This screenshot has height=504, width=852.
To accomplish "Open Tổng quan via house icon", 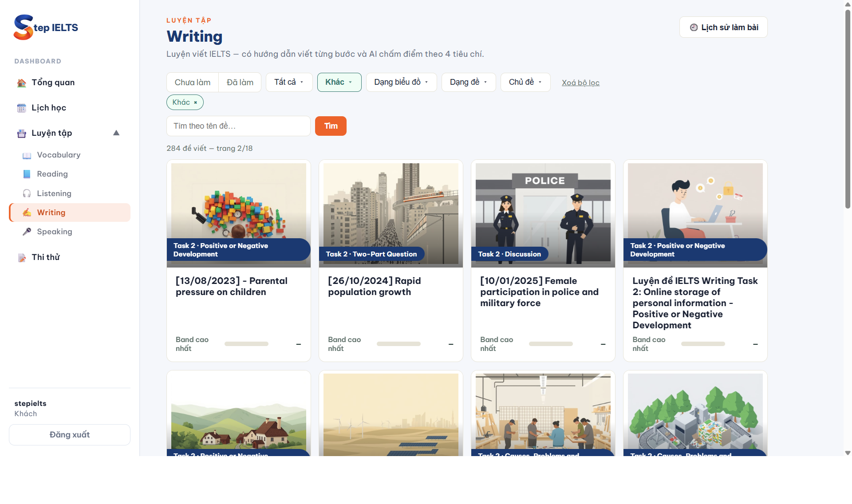I will 21,83.
